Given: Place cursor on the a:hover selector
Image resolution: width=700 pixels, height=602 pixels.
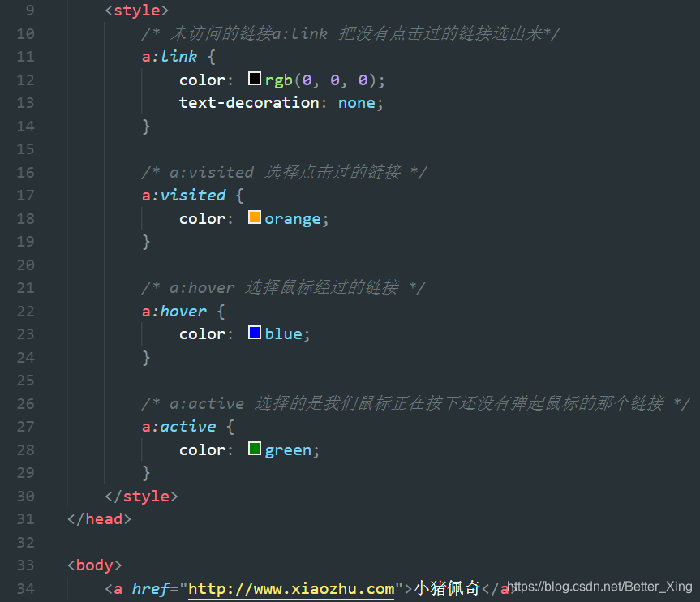Looking at the screenshot, I should click(x=174, y=312).
